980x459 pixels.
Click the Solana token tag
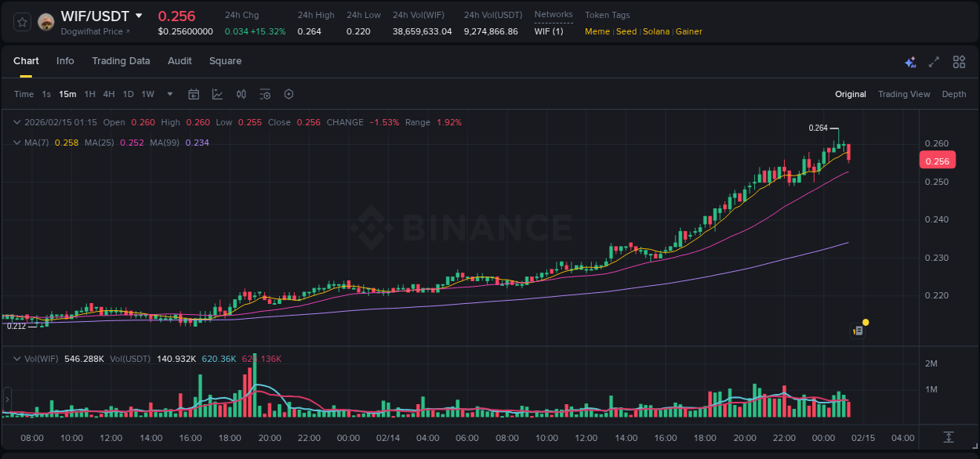point(656,31)
